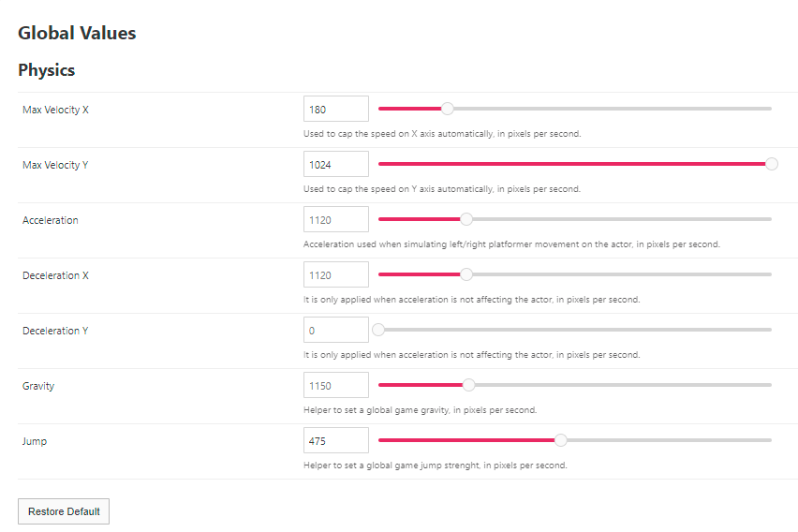This screenshot has width=798, height=532.
Task: Click the Max Velocity X input field
Action: (x=336, y=109)
